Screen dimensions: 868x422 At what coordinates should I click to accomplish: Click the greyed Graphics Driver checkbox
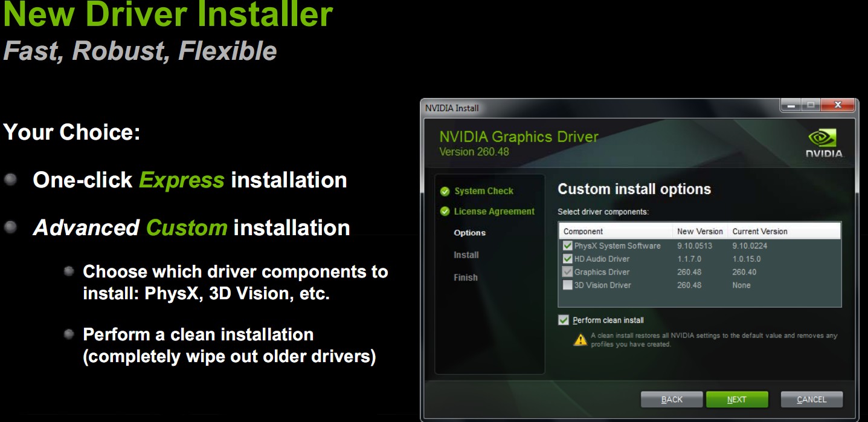[568, 272]
